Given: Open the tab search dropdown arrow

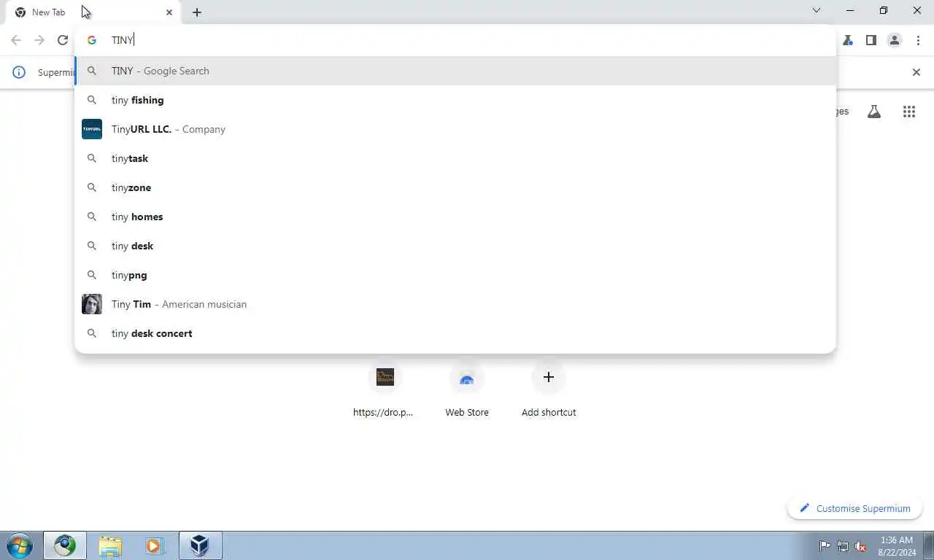Looking at the screenshot, I should [817, 10].
